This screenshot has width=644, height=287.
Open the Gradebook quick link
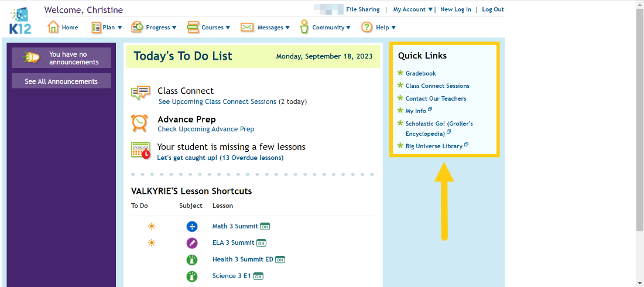click(420, 73)
